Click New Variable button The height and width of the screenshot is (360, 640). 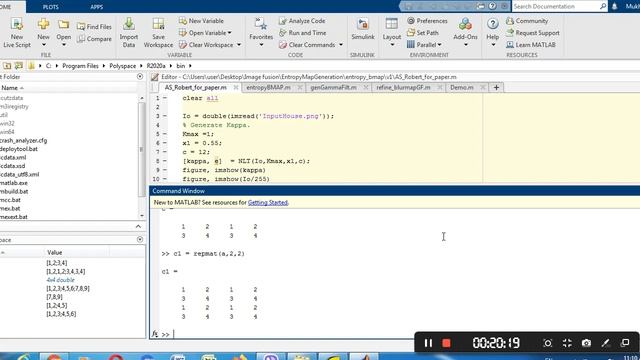point(201,21)
